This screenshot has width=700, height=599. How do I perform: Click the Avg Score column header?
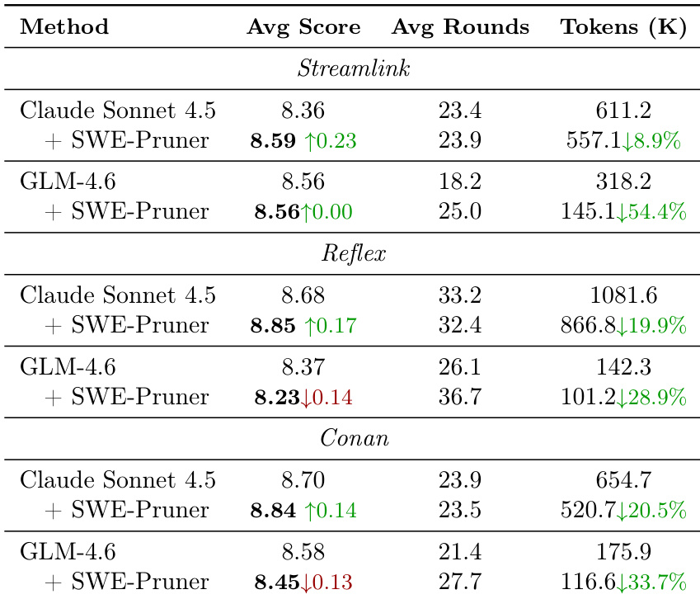[x=303, y=26]
